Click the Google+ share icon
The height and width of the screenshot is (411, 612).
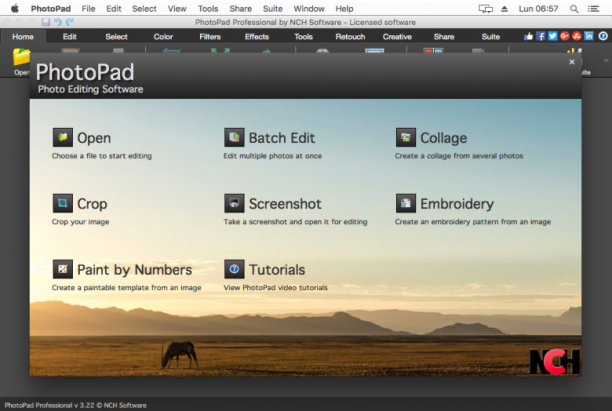click(x=565, y=36)
